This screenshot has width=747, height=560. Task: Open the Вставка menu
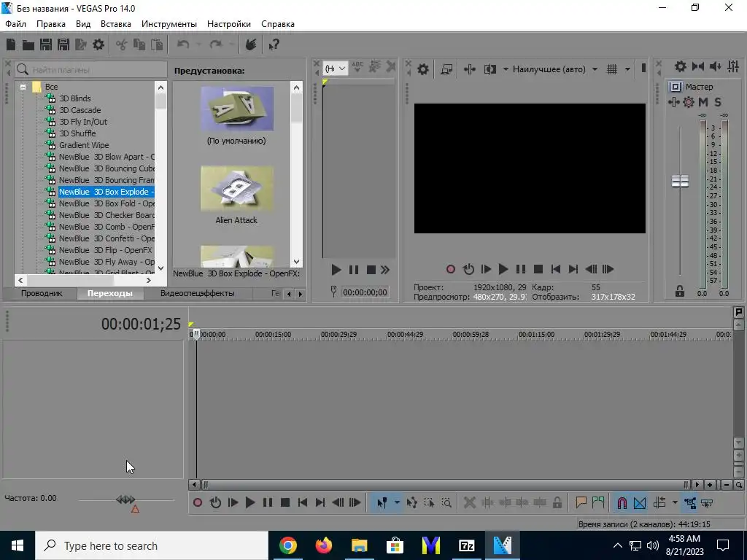(116, 24)
